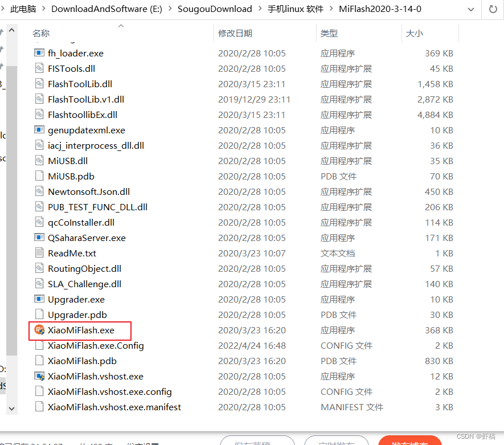This screenshot has width=504, height=445.
Task: Click the ReadMe.txt document icon
Action: pos(39,253)
